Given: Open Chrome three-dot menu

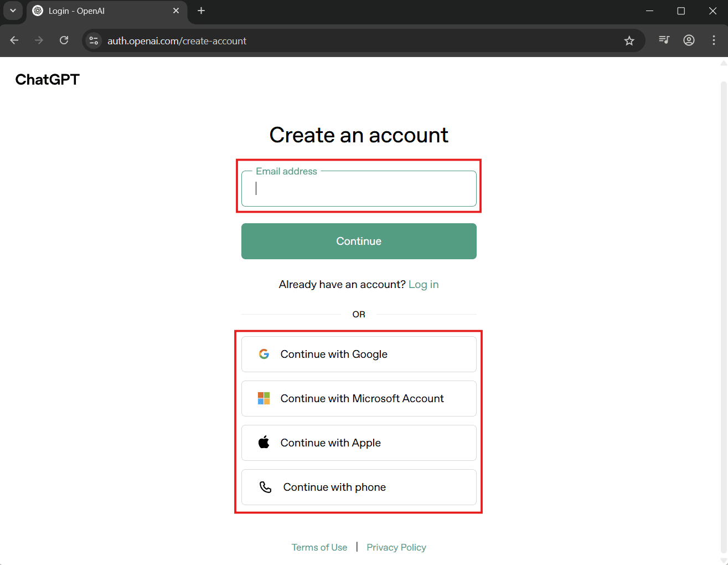Looking at the screenshot, I should (x=714, y=40).
